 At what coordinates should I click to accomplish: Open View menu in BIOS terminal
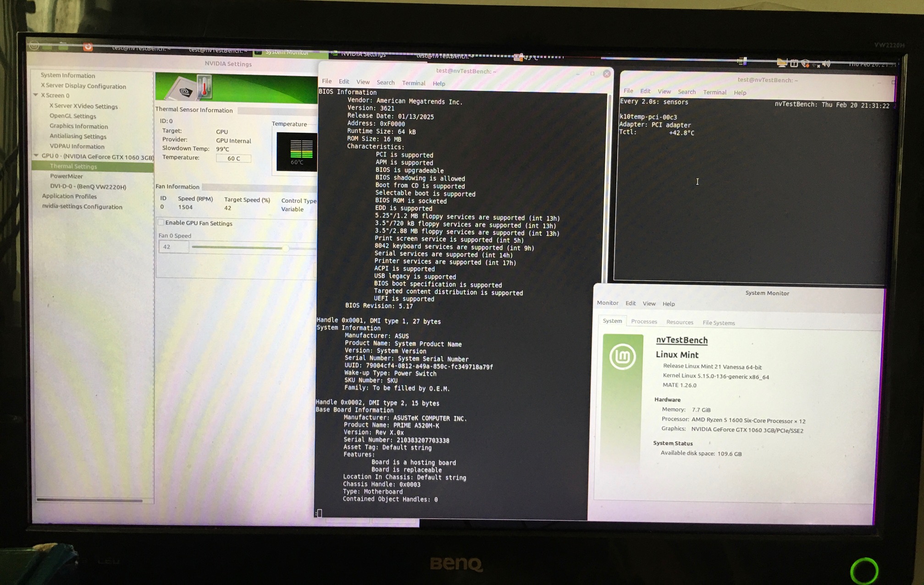point(363,82)
